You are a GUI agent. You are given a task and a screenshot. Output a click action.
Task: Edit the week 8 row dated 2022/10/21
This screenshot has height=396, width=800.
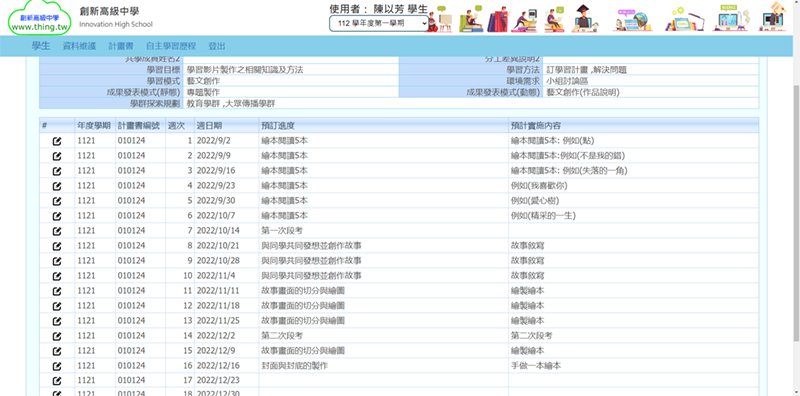coord(57,246)
